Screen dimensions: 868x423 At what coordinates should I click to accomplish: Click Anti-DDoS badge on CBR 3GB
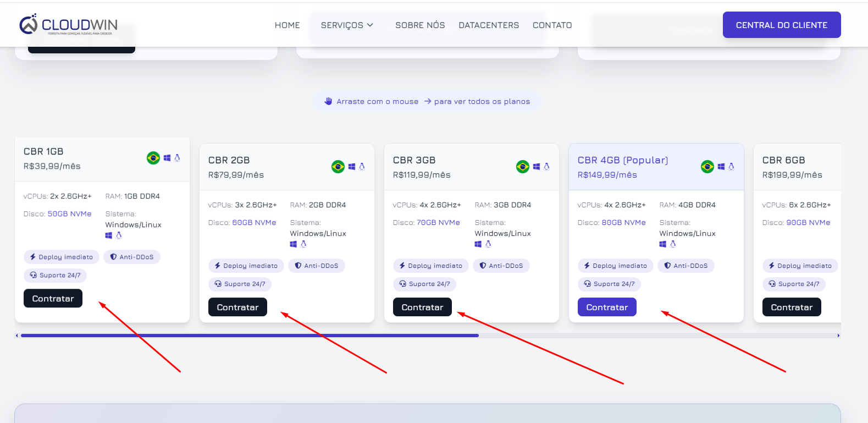pyautogui.click(x=501, y=266)
